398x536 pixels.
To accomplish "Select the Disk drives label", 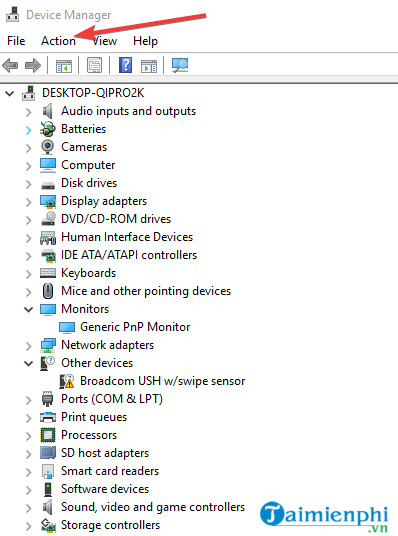I will [x=89, y=183].
